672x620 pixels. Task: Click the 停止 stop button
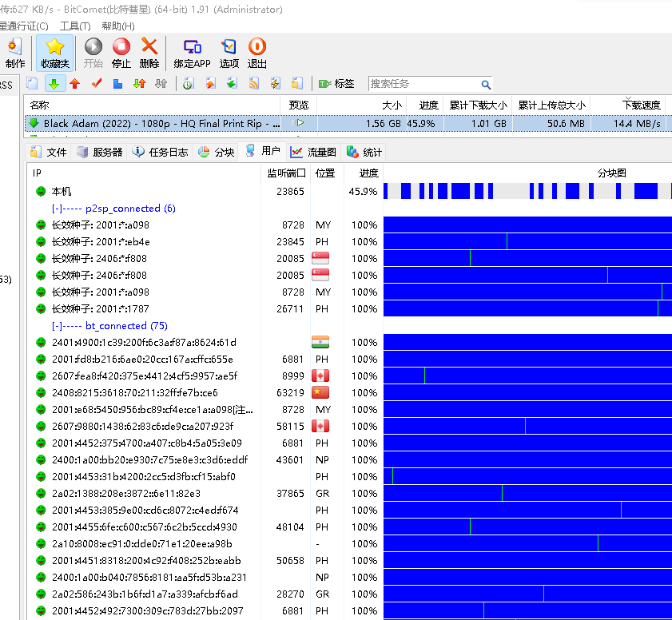(121, 53)
